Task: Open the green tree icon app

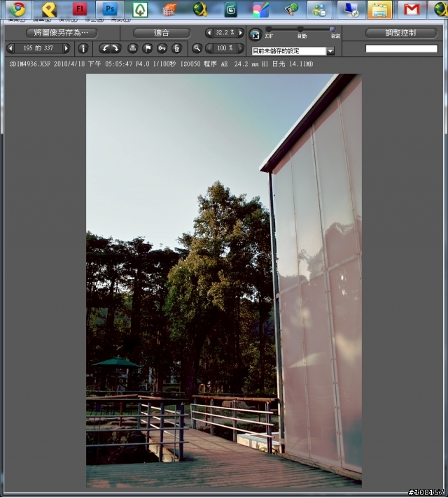Action: click(x=140, y=9)
